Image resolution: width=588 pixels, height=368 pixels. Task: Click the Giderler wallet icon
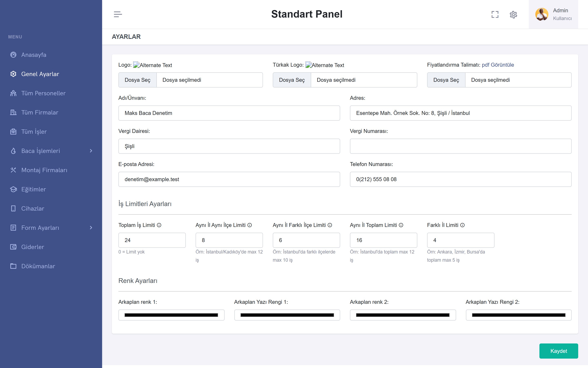(13, 247)
